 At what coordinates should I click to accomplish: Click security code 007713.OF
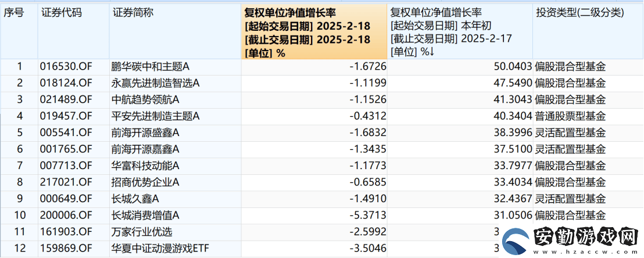(66, 166)
